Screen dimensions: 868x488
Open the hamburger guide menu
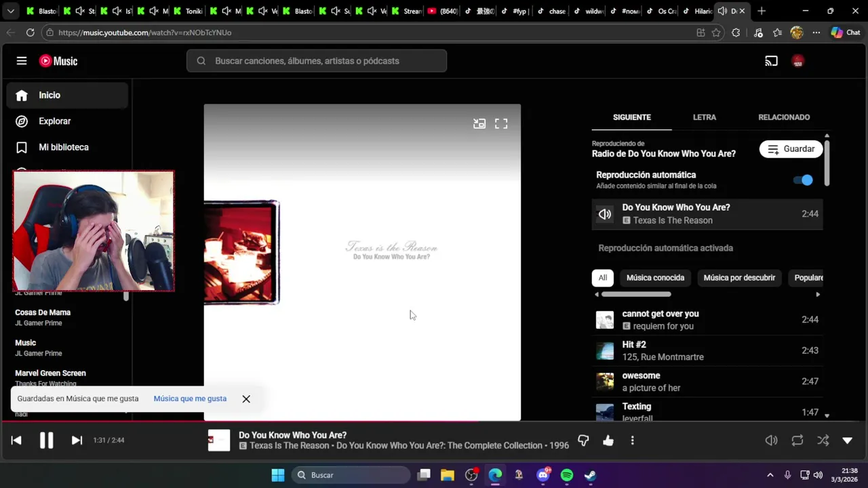(22, 61)
